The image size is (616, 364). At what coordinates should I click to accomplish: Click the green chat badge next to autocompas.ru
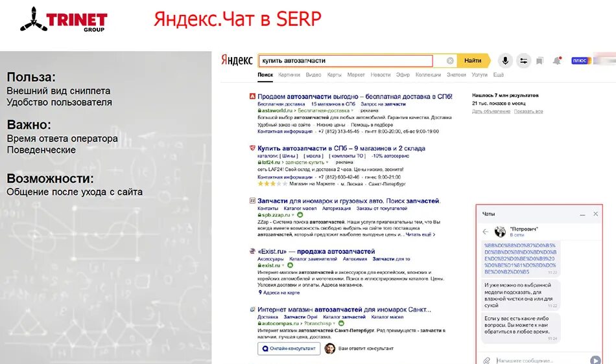click(x=341, y=323)
